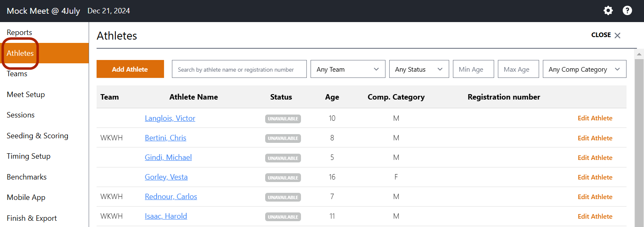The image size is (644, 227).
Task: Click the Add Athlete button
Action: (x=130, y=69)
